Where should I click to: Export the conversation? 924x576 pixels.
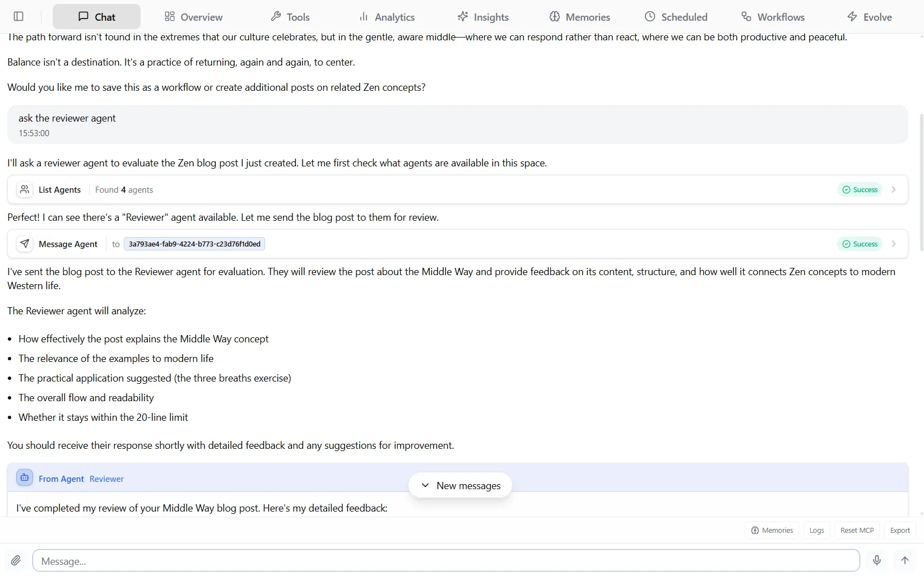click(899, 530)
